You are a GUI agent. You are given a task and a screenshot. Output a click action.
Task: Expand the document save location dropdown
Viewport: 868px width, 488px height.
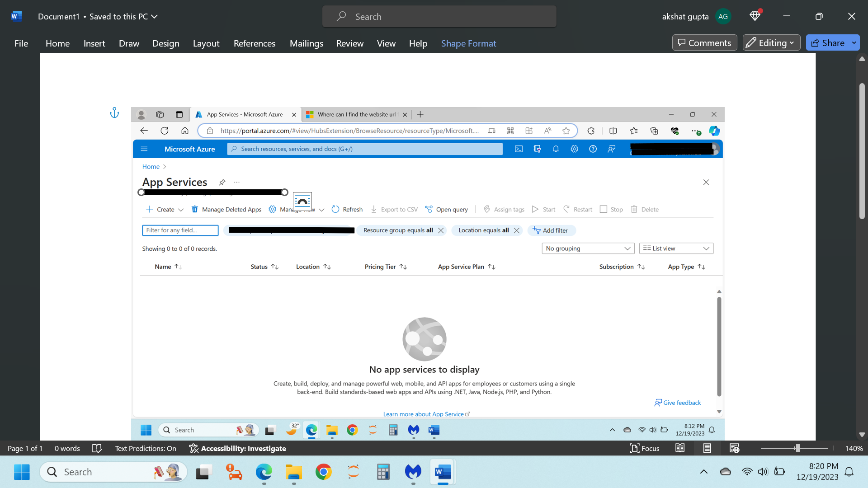coord(155,16)
